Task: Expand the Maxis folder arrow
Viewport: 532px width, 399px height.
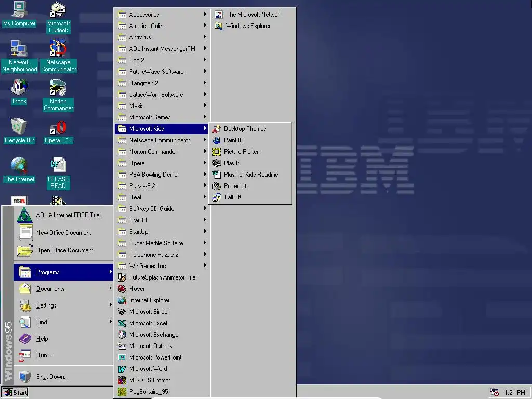Action: [205, 105]
